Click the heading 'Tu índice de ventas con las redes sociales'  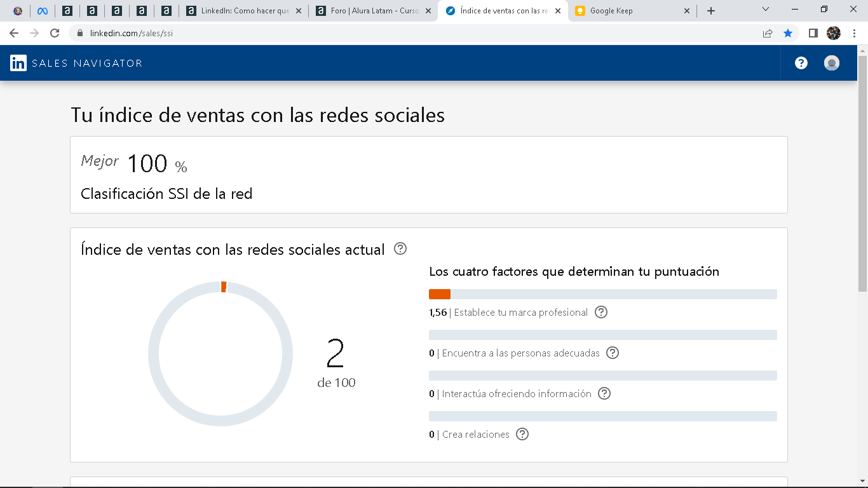click(257, 115)
